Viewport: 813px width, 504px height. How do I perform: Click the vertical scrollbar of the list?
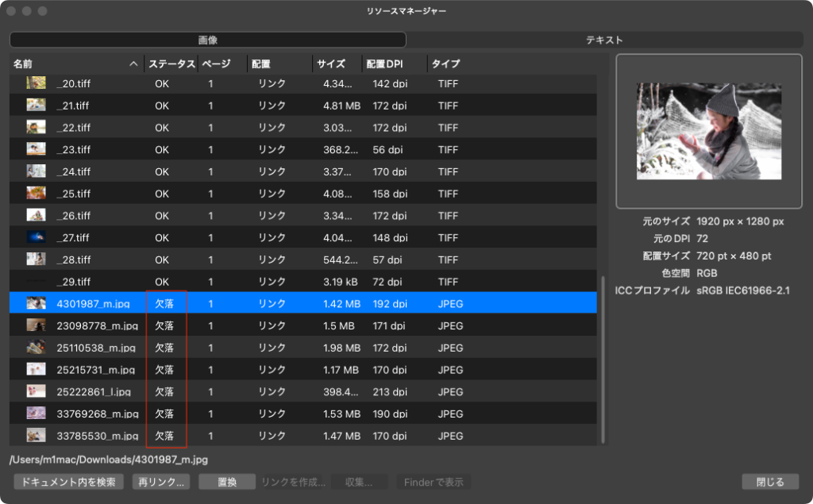click(603, 357)
